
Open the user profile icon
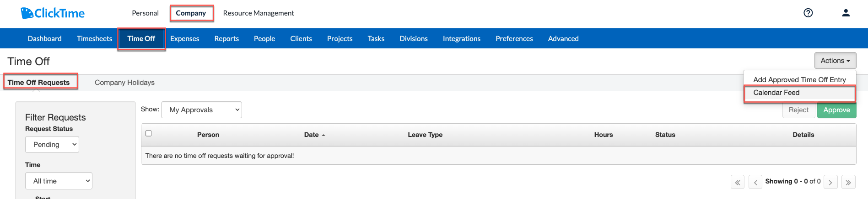pos(846,13)
